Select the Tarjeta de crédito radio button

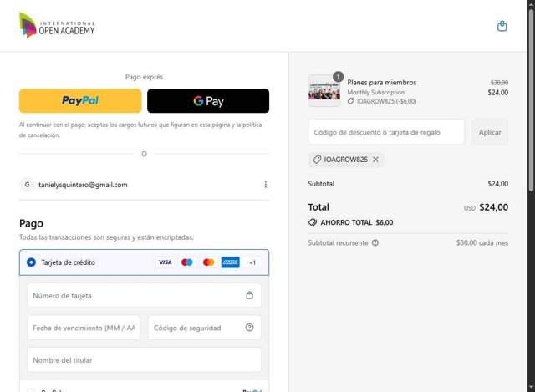[x=31, y=262]
